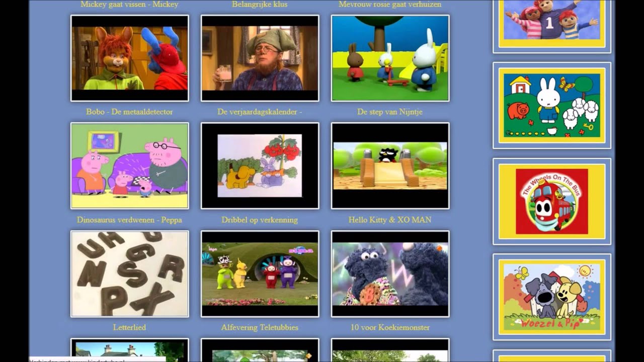This screenshot has width=644, height=362.
Task: Open the Bobo rabbit video thumbnail
Action: click(130, 58)
